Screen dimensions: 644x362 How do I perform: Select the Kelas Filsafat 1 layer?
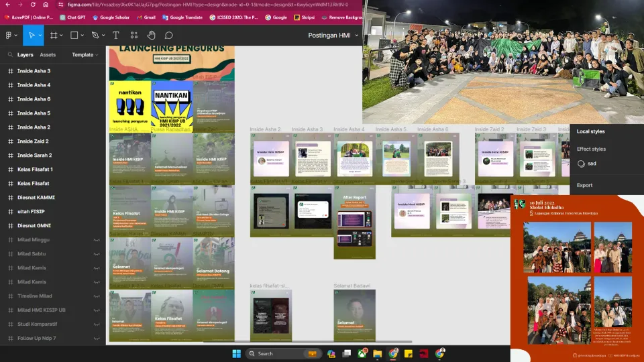35,170
